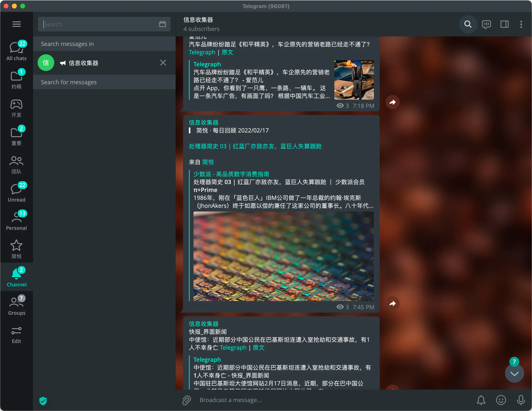Open the hamburger main menu

(x=17, y=24)
